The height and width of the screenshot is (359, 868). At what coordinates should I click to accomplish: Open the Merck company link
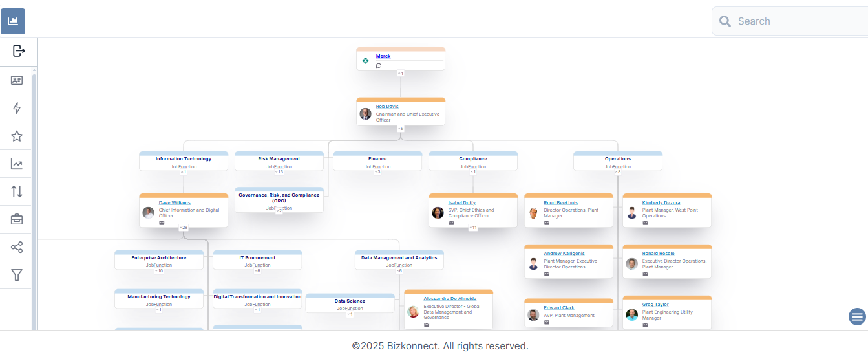pyautogui.click(x=383, y=56)
